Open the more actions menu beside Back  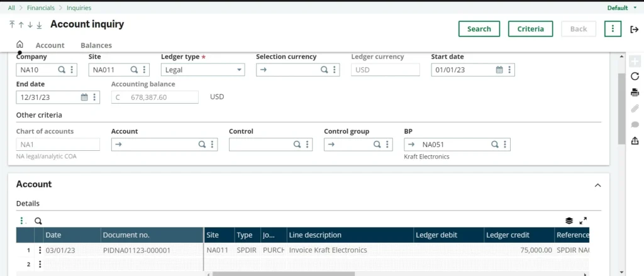[x=613, y=29]
